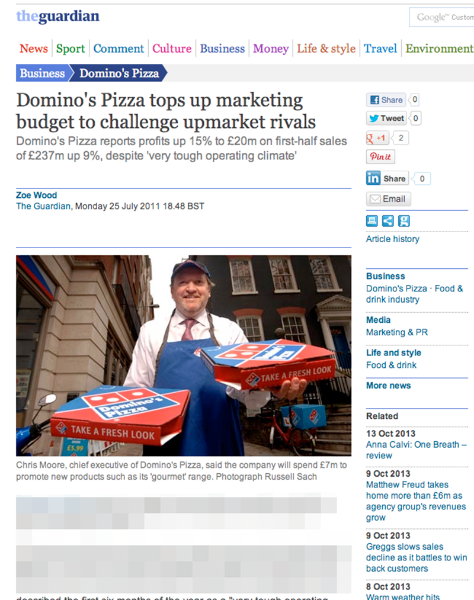The image size is (474, 600).
Task: Go to the Money section
Action: pos(270,49)
